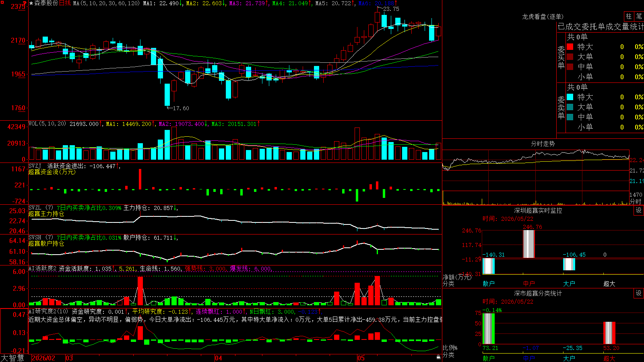Viewport: 644px width, 362px height.
Task: Click the 小单 row under 委买单
Action: (x=605, y=77)
